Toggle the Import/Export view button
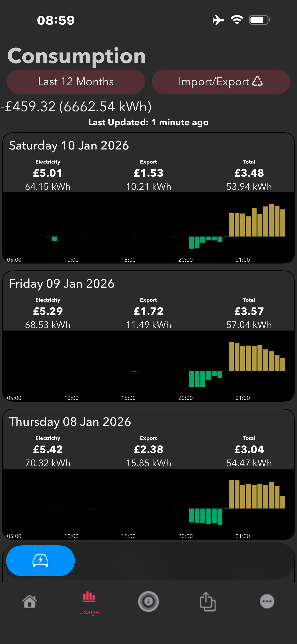 [x=221, y=82]
